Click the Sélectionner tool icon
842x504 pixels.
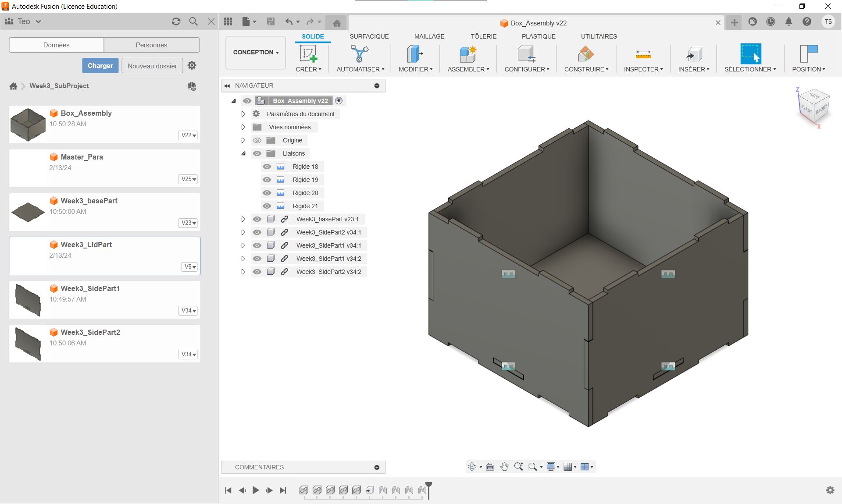[x=750, y=54]
